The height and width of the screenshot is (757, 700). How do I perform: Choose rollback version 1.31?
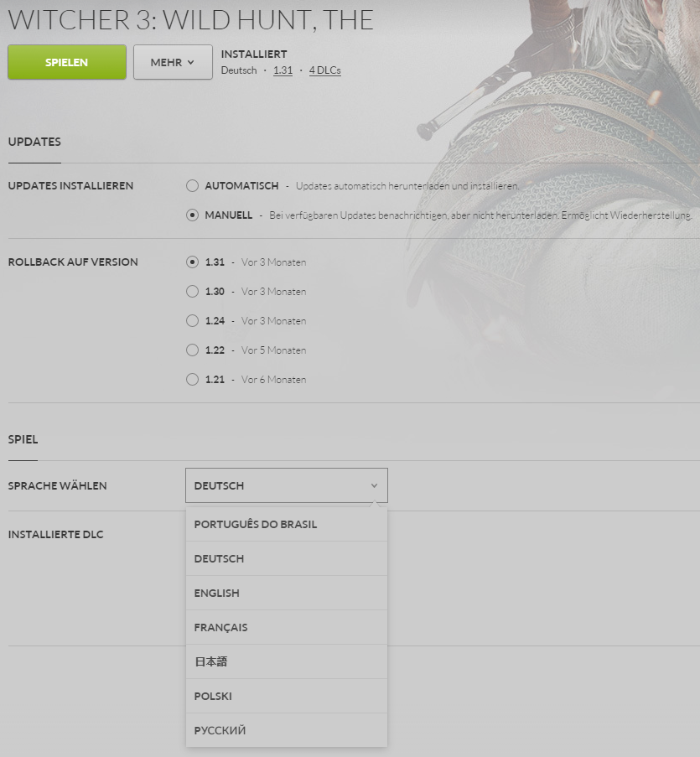coord(192,262)
